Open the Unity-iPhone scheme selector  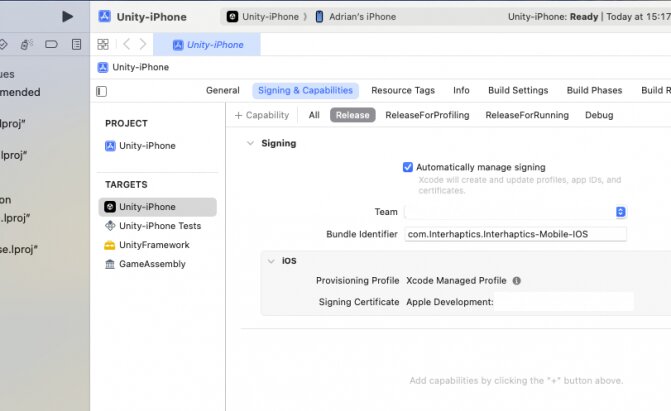click(263, 17)
